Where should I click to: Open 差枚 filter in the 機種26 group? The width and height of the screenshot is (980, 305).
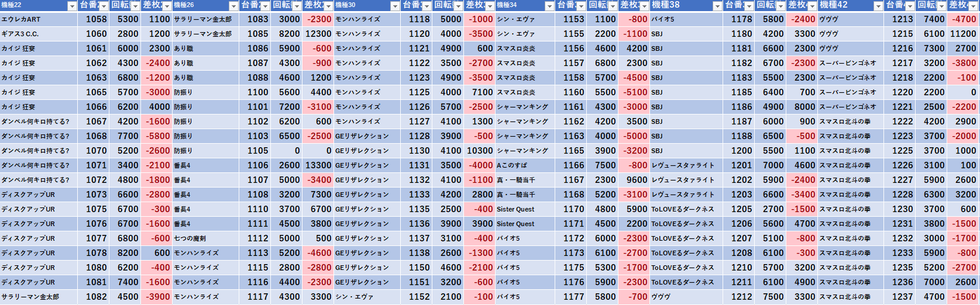pos(328,6)
